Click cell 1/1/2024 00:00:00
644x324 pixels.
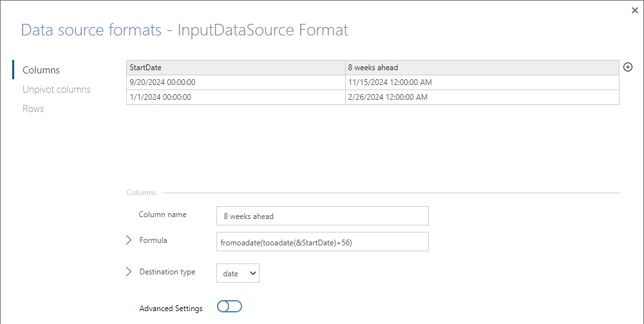tap(236, 97)
